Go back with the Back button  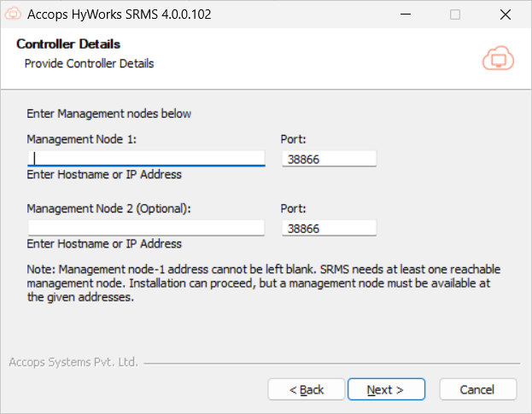point(307,389)
